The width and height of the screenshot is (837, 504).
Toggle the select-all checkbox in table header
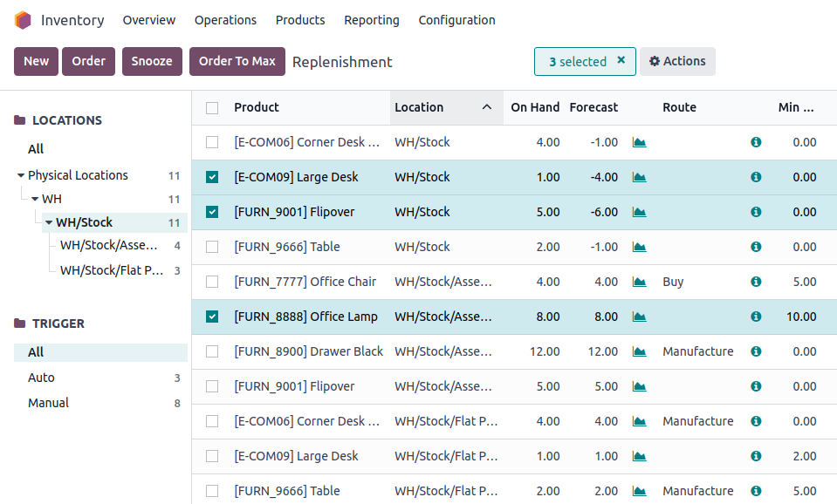[212, 108]
